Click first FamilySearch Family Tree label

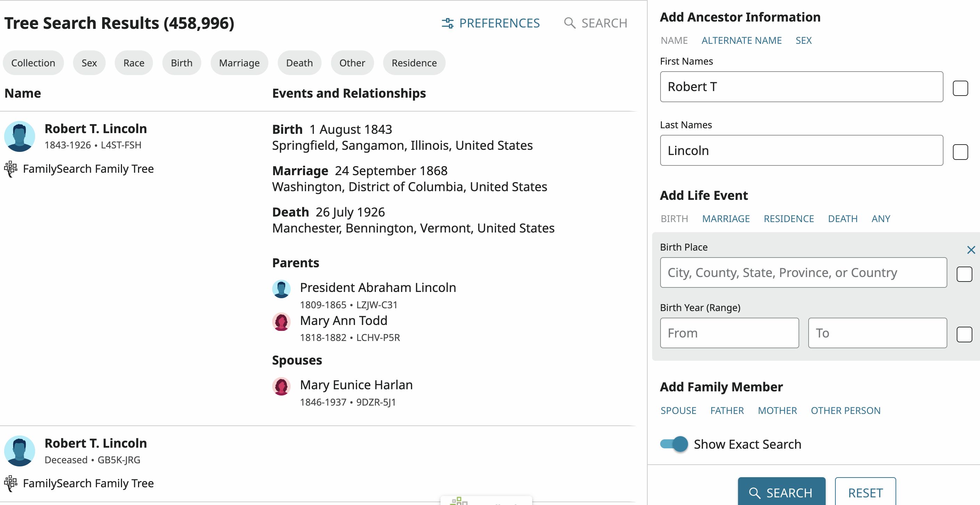pyautogui.click(x=88, y=169)
